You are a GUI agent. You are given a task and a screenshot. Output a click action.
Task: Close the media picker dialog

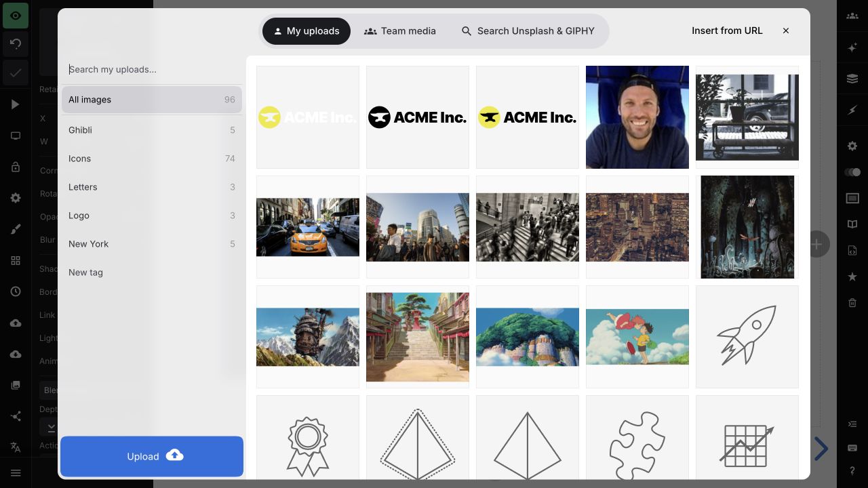786,30
